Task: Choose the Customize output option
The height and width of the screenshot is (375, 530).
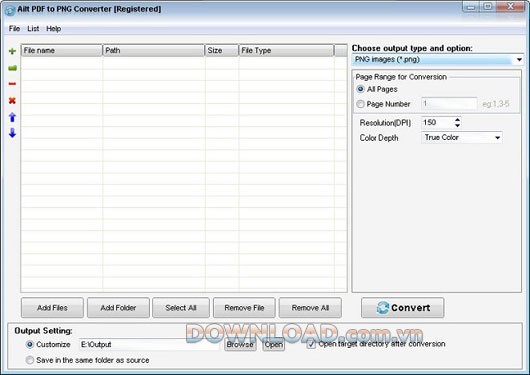Action: pyautogui.click(x=30, y=344)
